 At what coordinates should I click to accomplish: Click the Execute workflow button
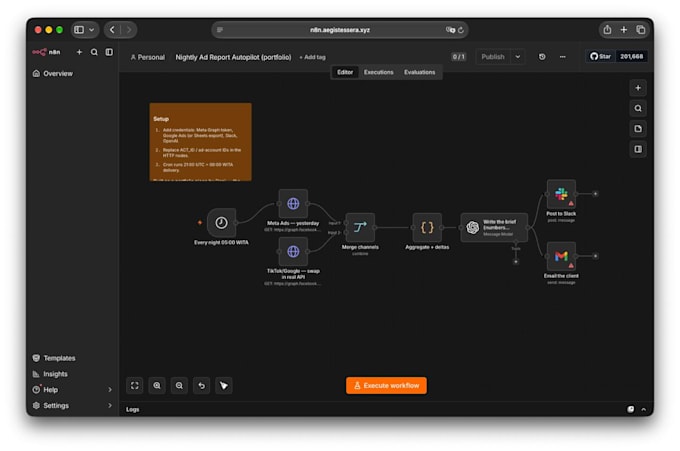(386, 386)
